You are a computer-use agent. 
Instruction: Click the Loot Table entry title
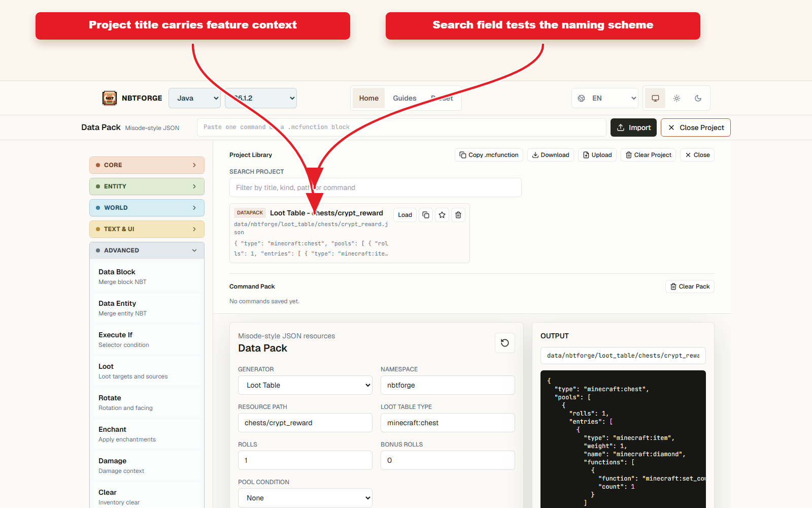326,213
